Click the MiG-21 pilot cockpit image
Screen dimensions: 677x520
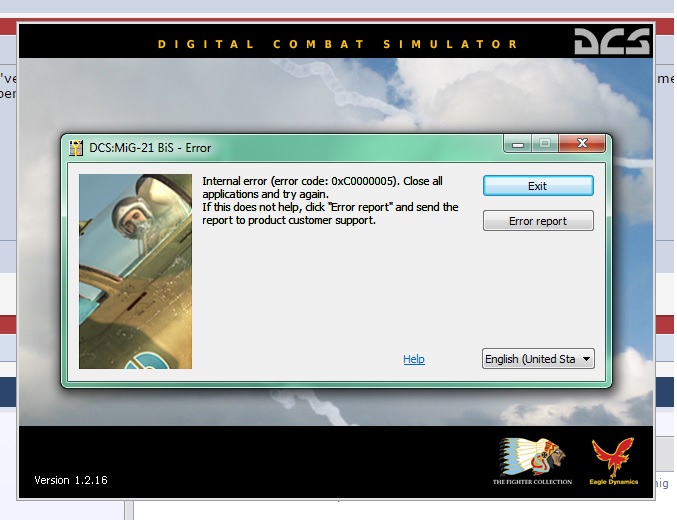tap(135, 271)
